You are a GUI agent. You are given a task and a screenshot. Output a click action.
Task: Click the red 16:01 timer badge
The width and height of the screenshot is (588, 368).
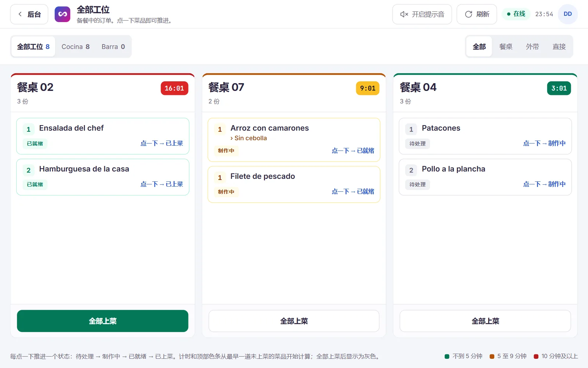pyautogui.click(x=175, y=88)
